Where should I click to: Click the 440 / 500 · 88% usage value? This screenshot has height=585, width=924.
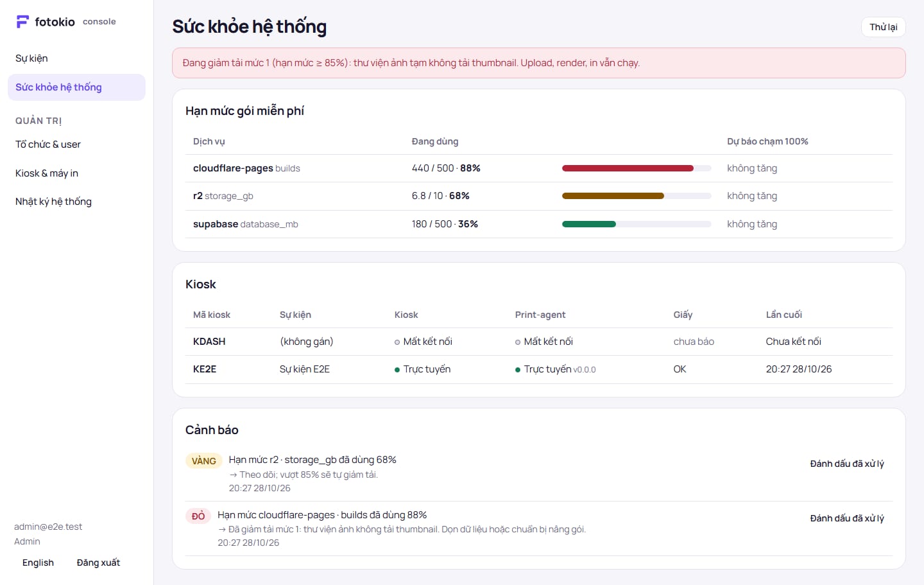[446, 168]
